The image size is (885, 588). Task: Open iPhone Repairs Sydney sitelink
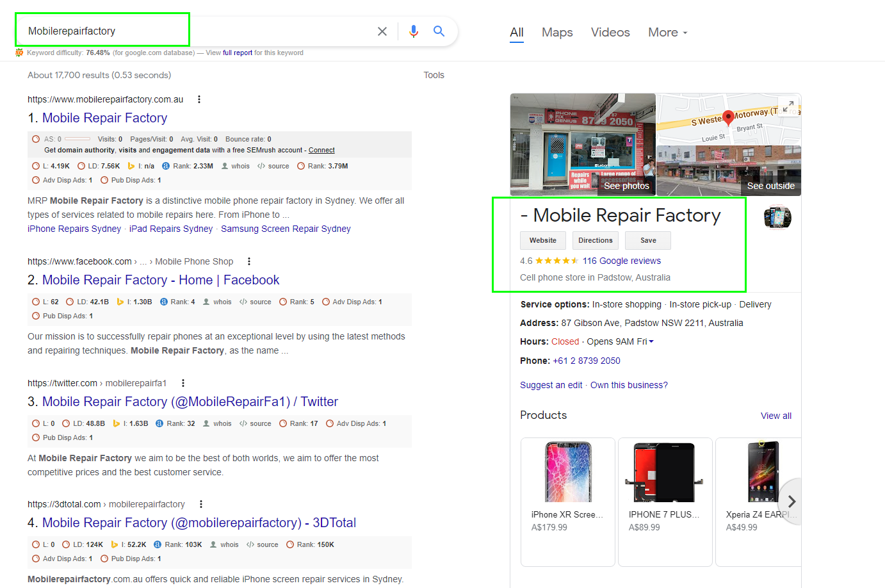(74, 229)
